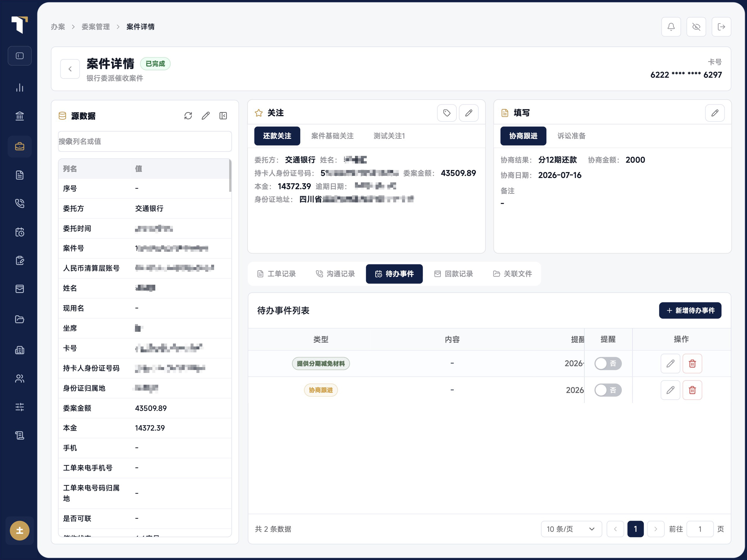Open the calendar clock sidebar icon

click(x=20, y=232)
